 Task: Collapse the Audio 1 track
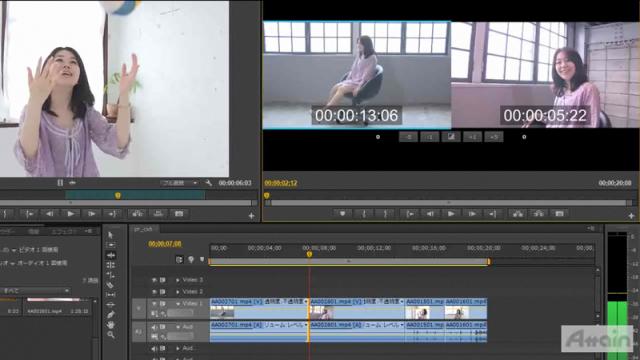178,327
